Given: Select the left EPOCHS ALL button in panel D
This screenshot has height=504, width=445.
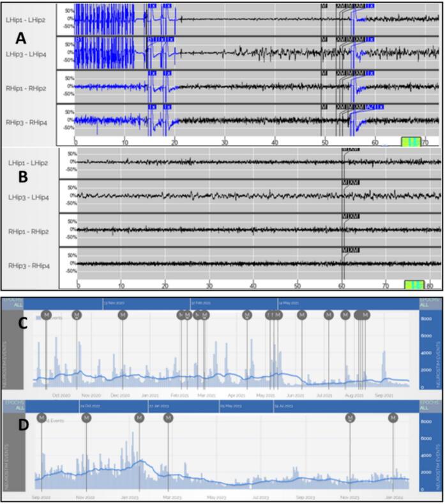Looking at the screenshot, I should (14, 406).
